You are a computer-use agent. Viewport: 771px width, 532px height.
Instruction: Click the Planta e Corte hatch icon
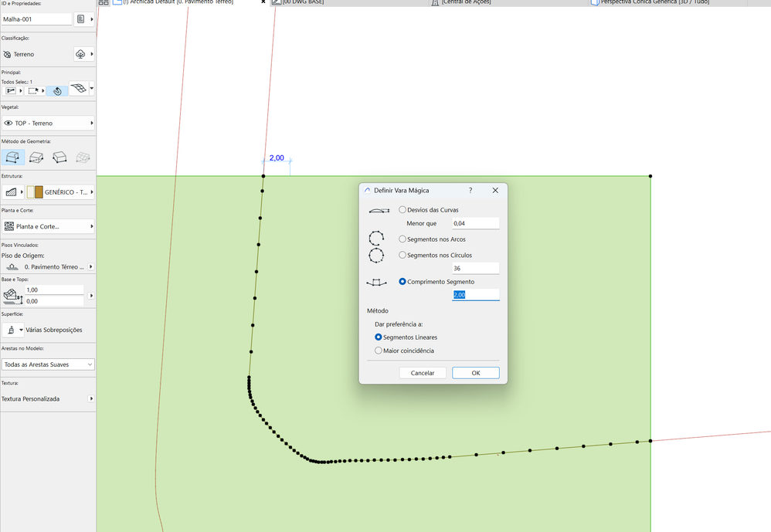8,226
